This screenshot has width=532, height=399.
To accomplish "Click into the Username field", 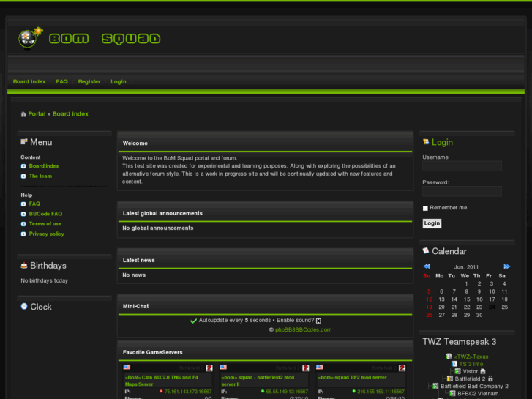I will pyautogui.click(x=462, y=166).
